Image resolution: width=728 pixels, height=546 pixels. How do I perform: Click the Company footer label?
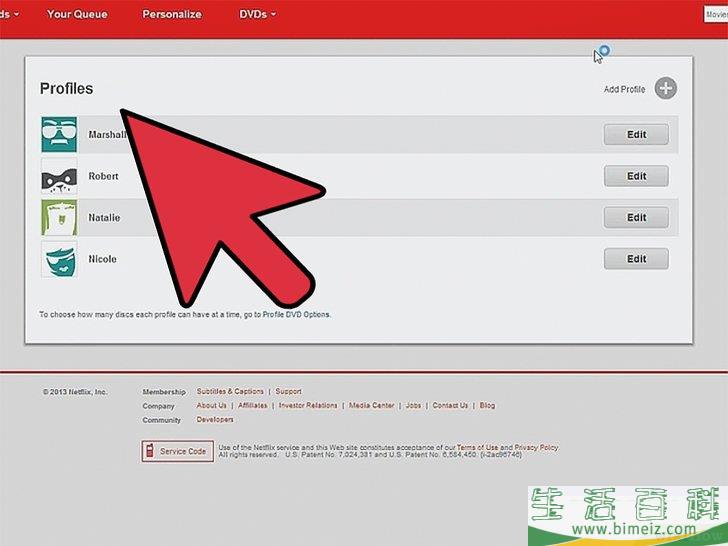point(158,406)
